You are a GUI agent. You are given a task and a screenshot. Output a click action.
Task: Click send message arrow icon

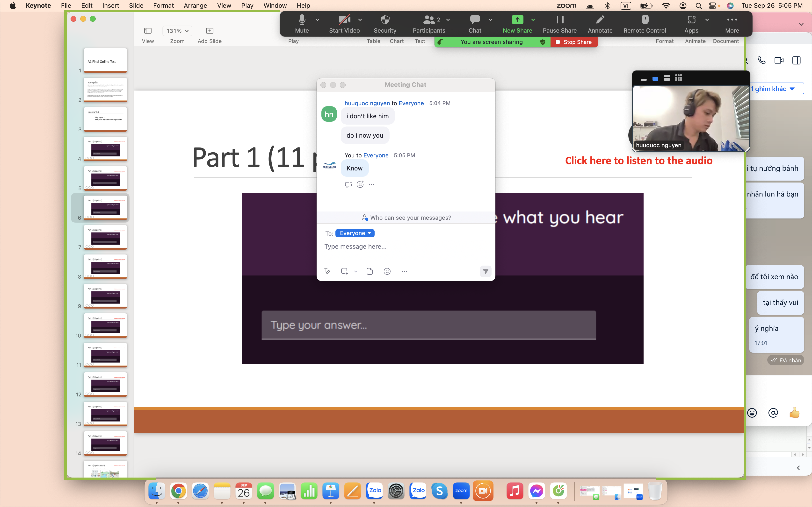point(485,271)
